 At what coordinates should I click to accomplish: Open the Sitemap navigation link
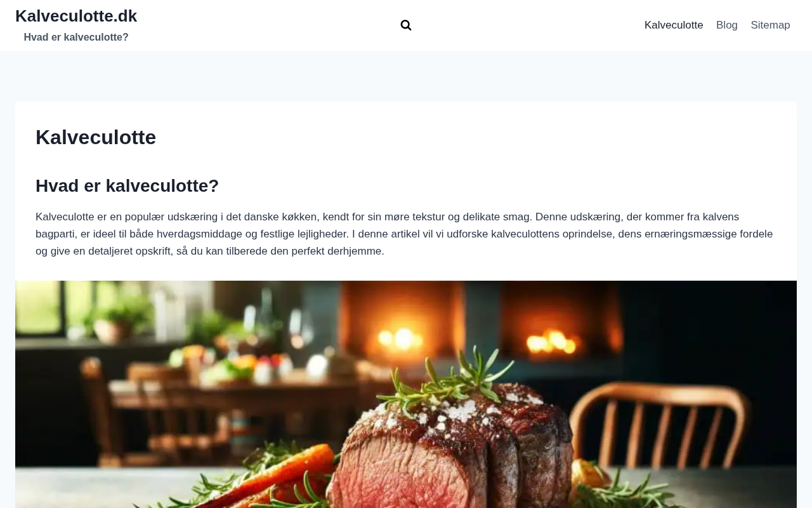[x=770, y=25]
